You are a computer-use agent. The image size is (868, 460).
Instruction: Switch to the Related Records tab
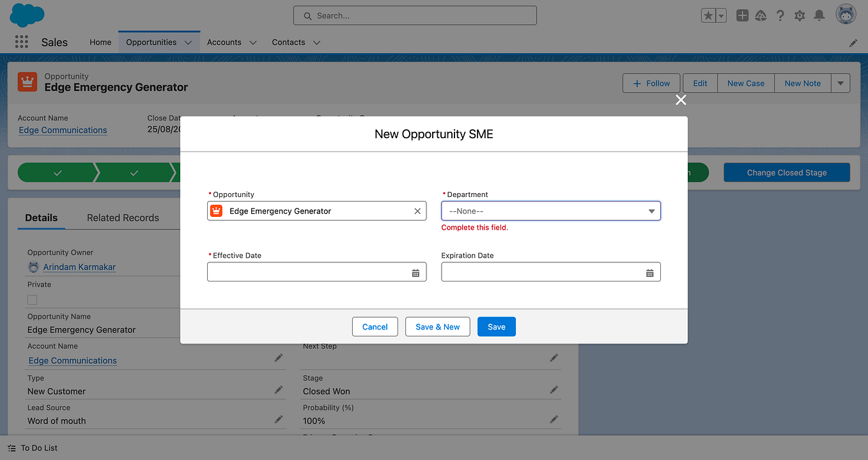[x=123, y=218]
